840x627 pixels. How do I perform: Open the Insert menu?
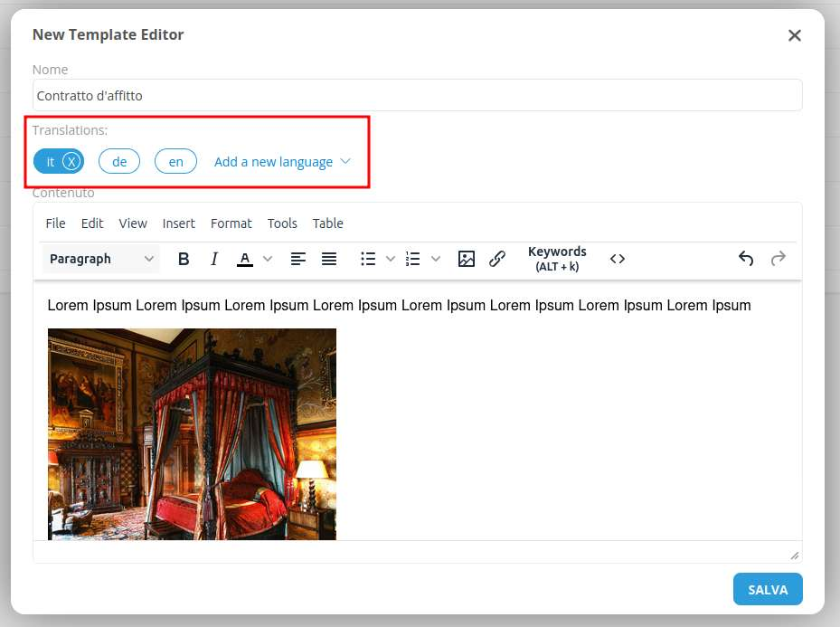(178, 223)
